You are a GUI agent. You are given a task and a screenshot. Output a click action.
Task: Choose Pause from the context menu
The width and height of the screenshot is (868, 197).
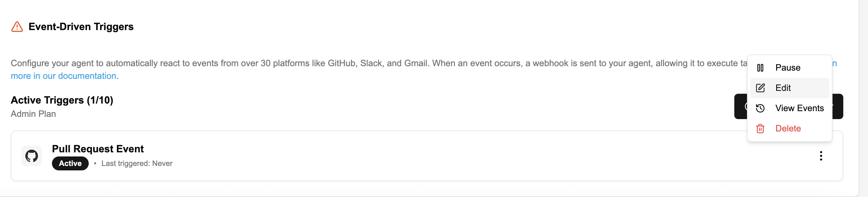tap(788, 68)
